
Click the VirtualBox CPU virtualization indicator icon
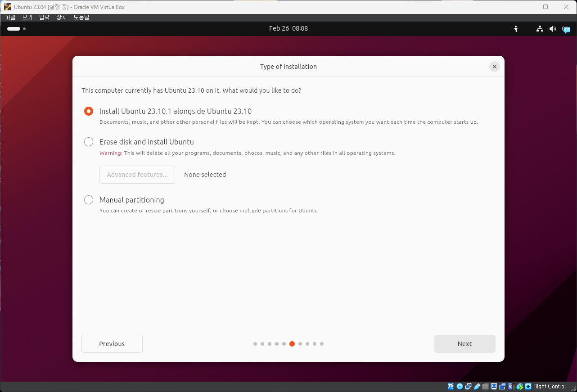coord(511,387)
